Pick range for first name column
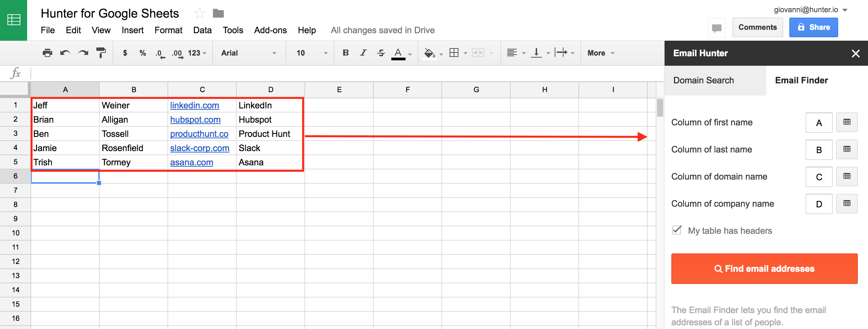 click(x=847, y=122)
